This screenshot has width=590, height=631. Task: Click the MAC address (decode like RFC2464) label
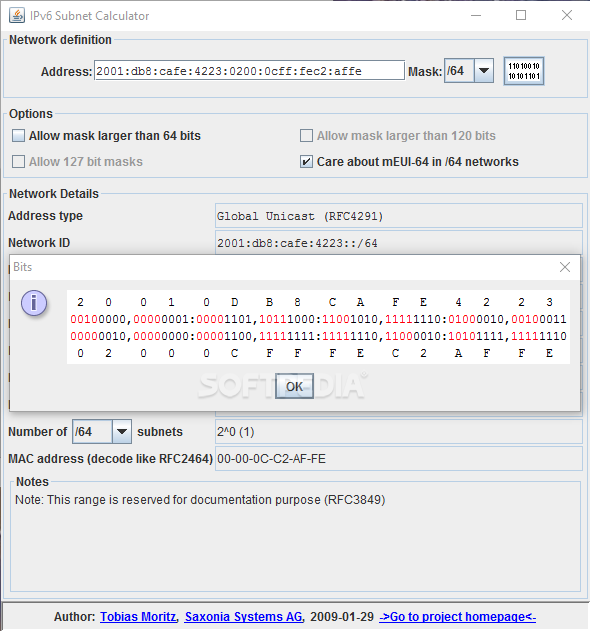click(x=110, y=458)
